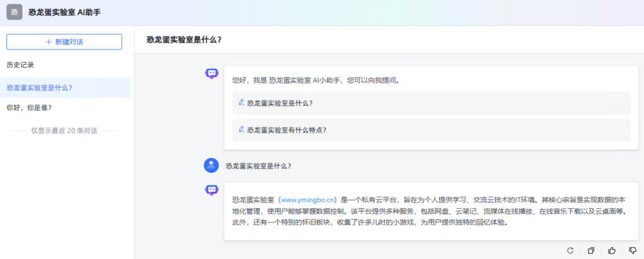Dislike the answer with thumbs-down icon
644x259 pixels.
pyautogui.click(x=633, y=250)
